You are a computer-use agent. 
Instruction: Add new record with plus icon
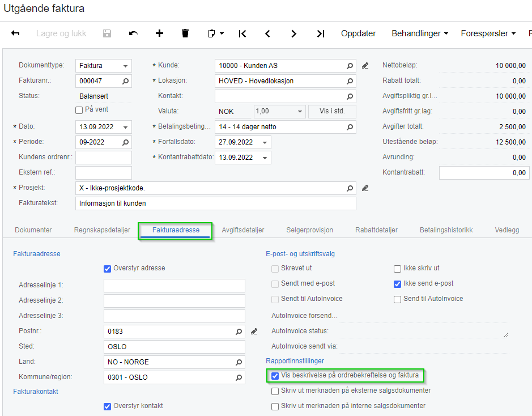point(159,33)
